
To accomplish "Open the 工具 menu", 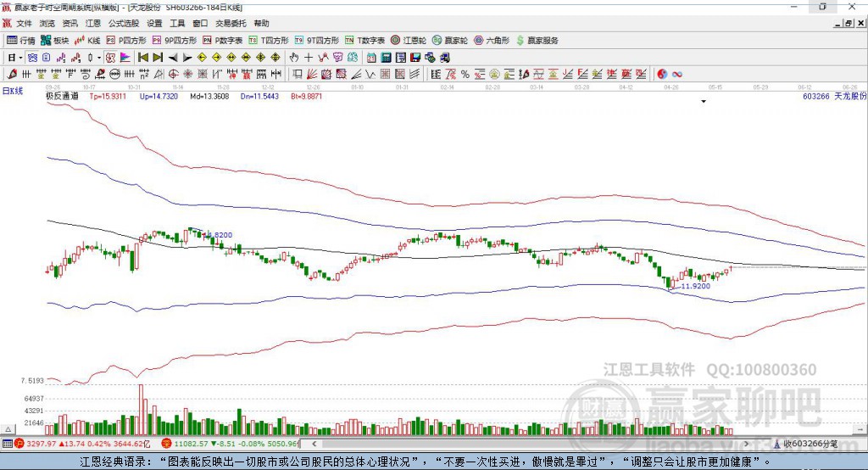I will pos(177,23).
